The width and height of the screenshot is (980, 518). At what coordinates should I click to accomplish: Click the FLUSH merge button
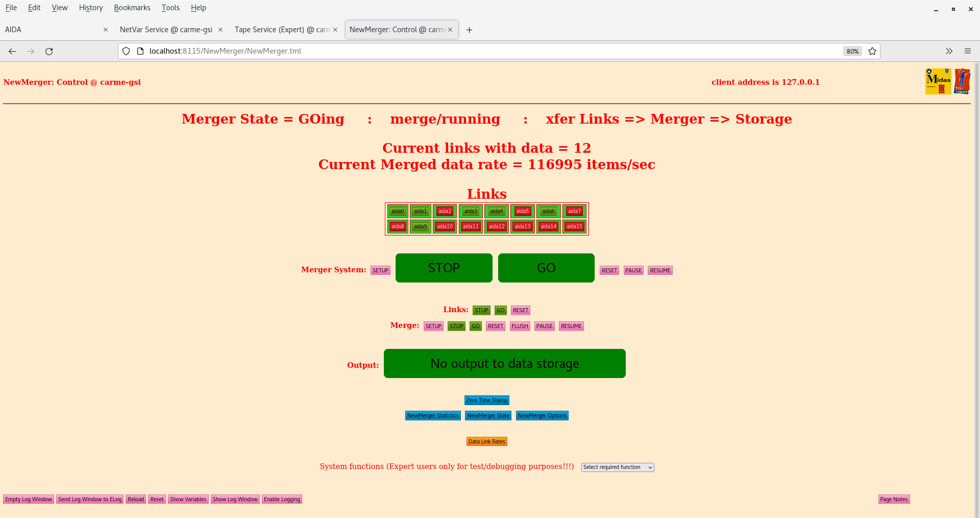[519, 326]
